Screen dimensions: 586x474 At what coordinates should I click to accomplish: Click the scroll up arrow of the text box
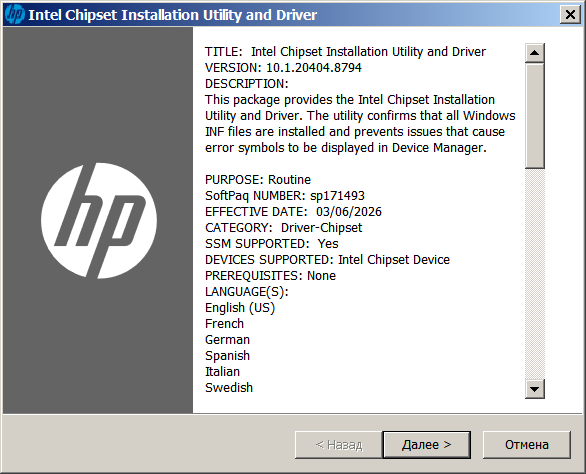534,53
